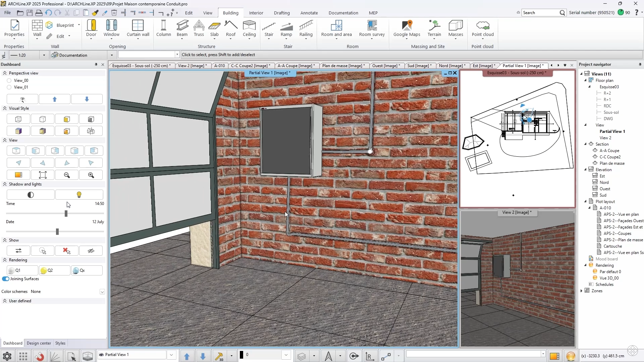The width and height of the screenshot is (644, 362).
Task: Select the Terrain tool
Action: [434, 28]
